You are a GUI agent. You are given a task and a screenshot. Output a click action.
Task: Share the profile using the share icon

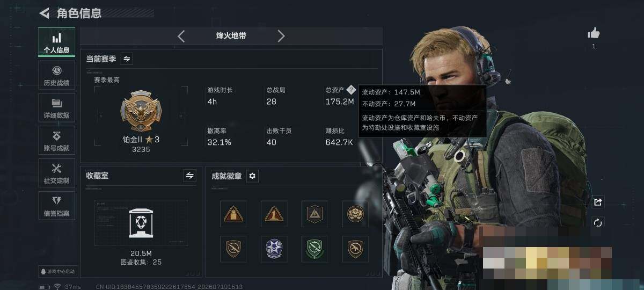[x=598, y=202]
